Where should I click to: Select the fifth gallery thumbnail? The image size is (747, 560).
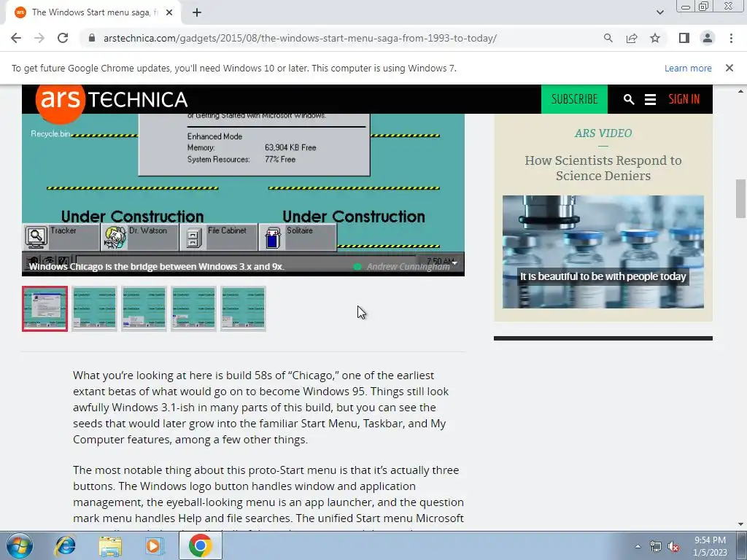(243, 308)
